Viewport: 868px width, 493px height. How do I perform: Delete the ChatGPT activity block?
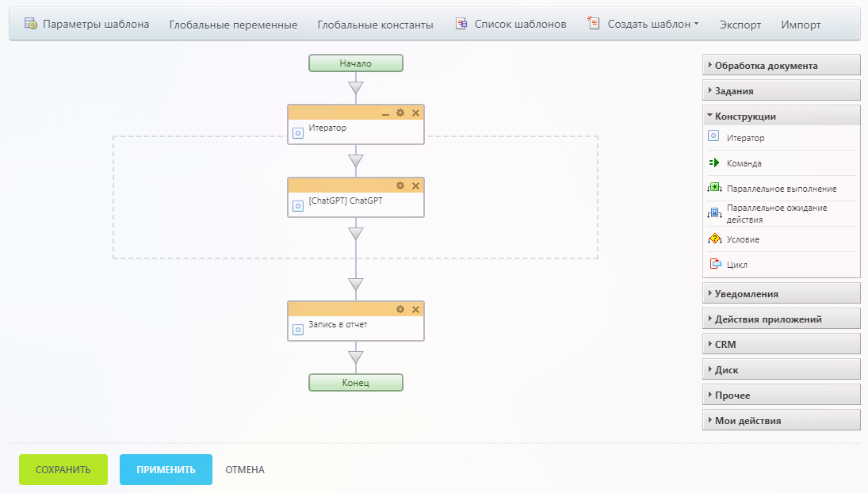pos(415,185)
